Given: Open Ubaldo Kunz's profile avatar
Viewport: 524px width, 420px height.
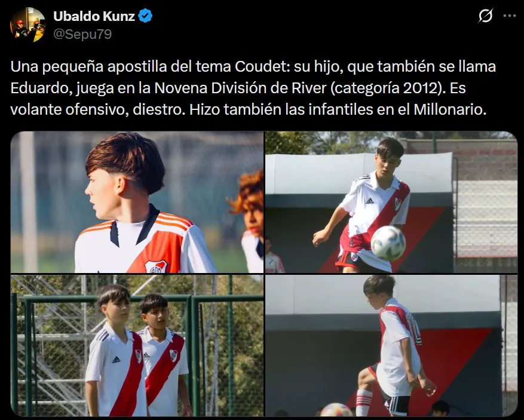Looking at the screenshot, I should (x=27, y=24).
